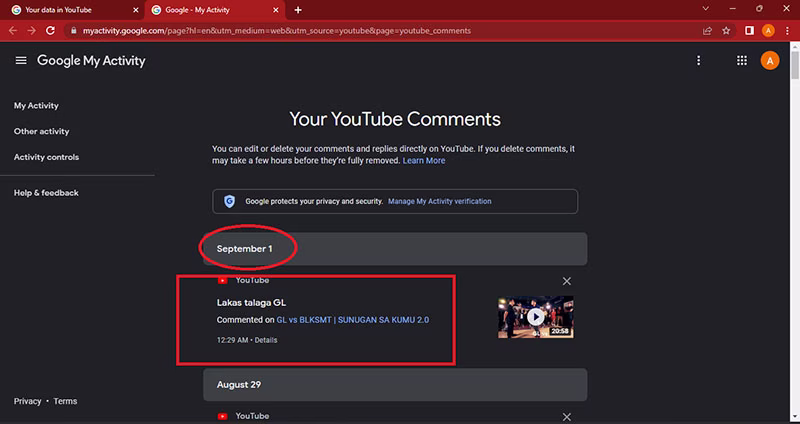Open GL vs BLKSMT video link

(x=353, y=320)
